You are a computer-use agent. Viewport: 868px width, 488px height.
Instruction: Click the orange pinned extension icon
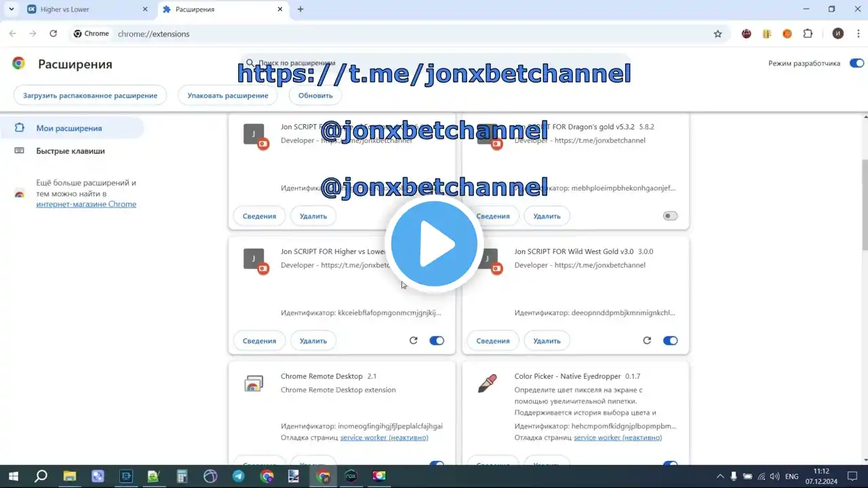click(x=787, y=33)
